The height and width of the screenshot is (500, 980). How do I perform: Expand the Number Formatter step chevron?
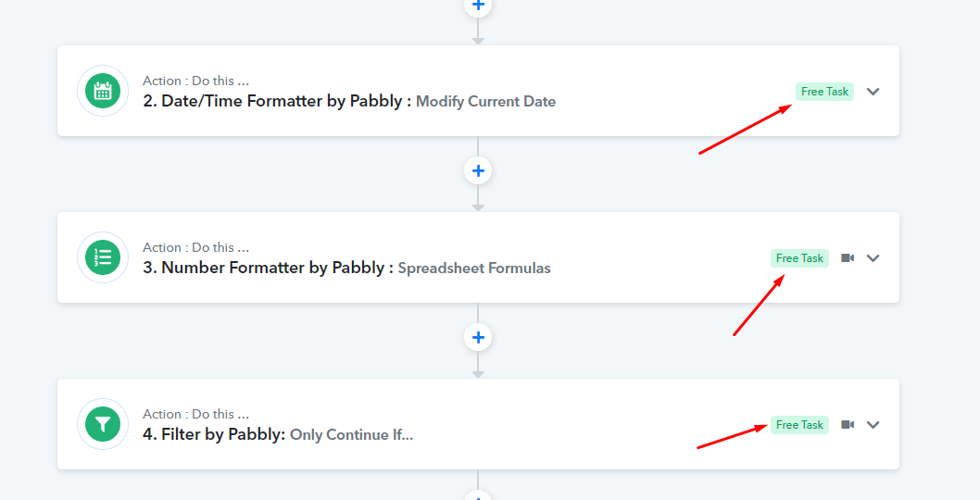coord(873,258)
